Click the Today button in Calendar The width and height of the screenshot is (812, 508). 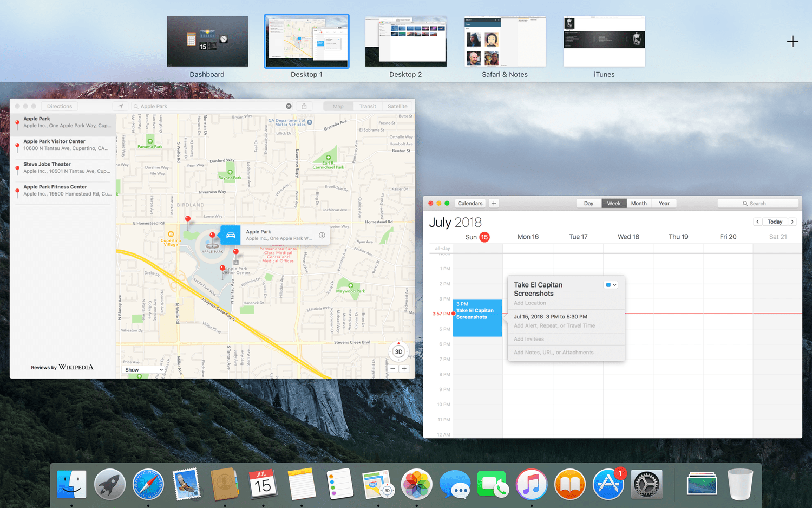pyautogui.click(x=775, y=222)
